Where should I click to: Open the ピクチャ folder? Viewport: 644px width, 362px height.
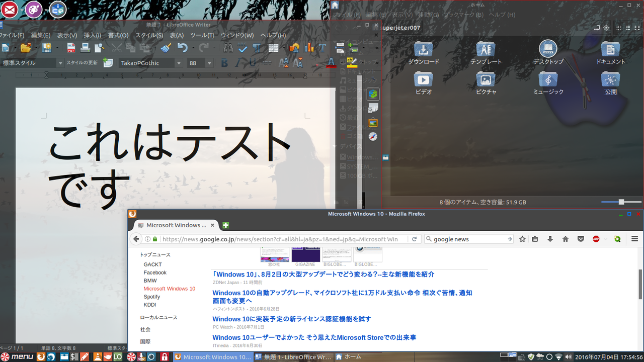(x=486, y=83)
